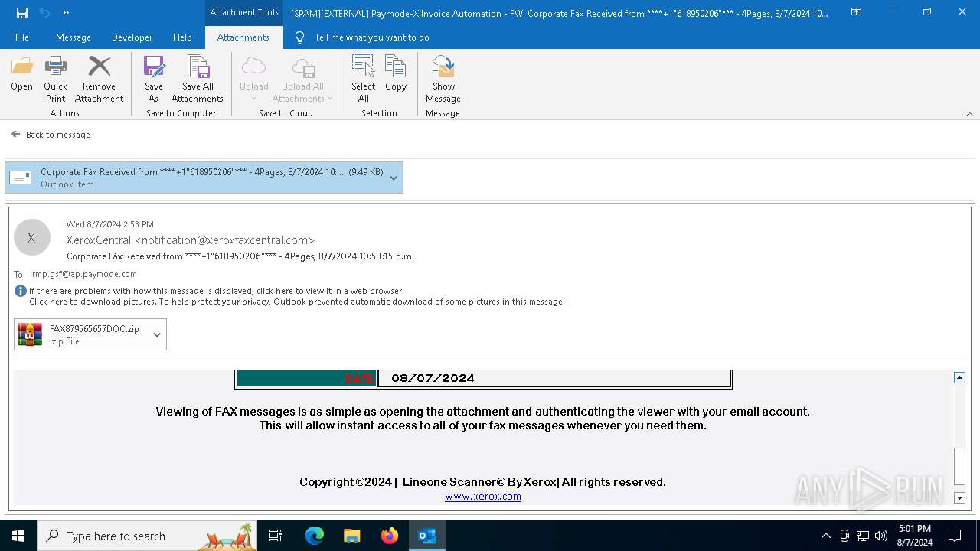This screenshot has width=980, height=551.
Task: Click the info bar icon
Action: (x=21, y=291)
